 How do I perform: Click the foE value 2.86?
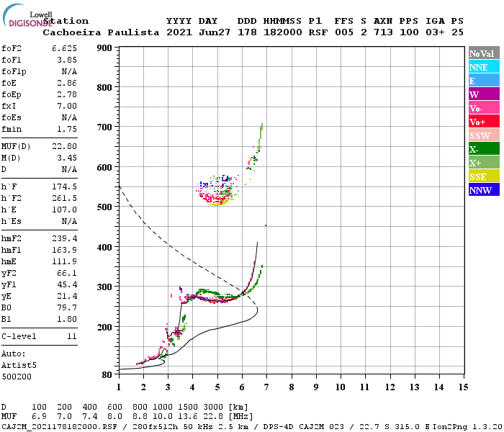click(67, 83)
